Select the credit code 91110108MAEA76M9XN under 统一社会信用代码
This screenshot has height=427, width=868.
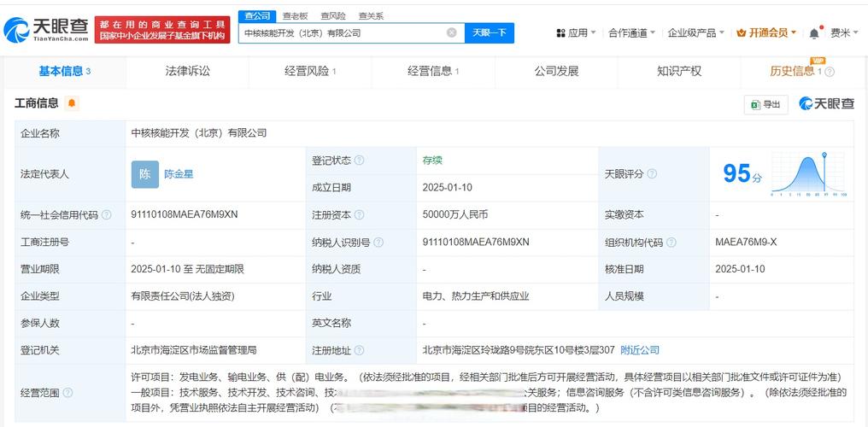(185, 214)
